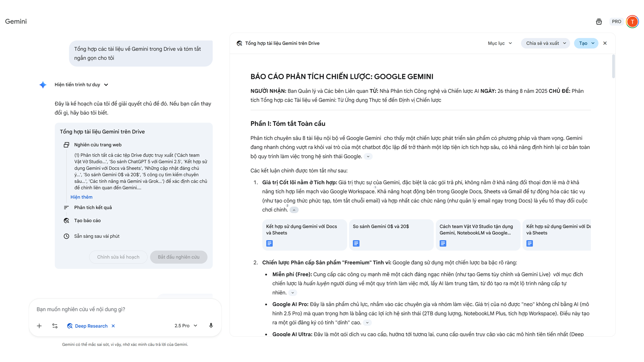
Task: Click the "Chỉnh sửa kế hoạch" button
Action: pos(118,257)
